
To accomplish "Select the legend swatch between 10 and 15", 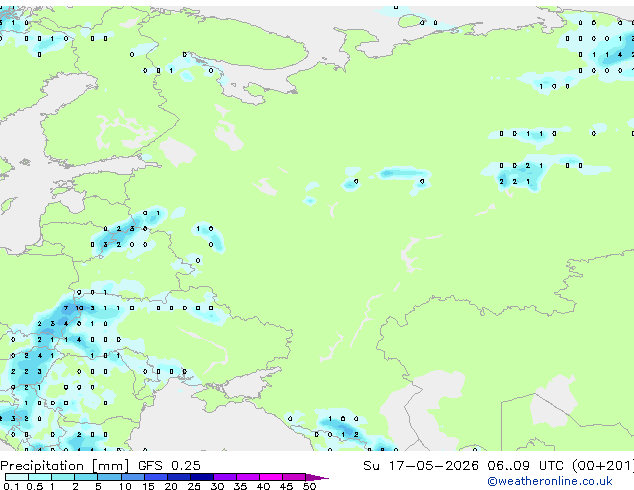I will point(133,477).
